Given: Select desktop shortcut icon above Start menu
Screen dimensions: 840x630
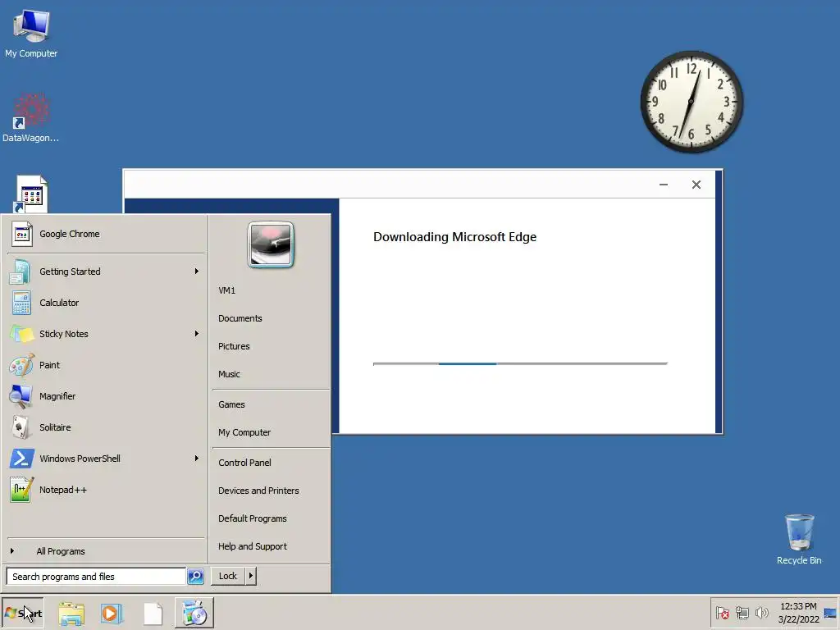Looking at the screenshot, I should [x=30, y=194].
